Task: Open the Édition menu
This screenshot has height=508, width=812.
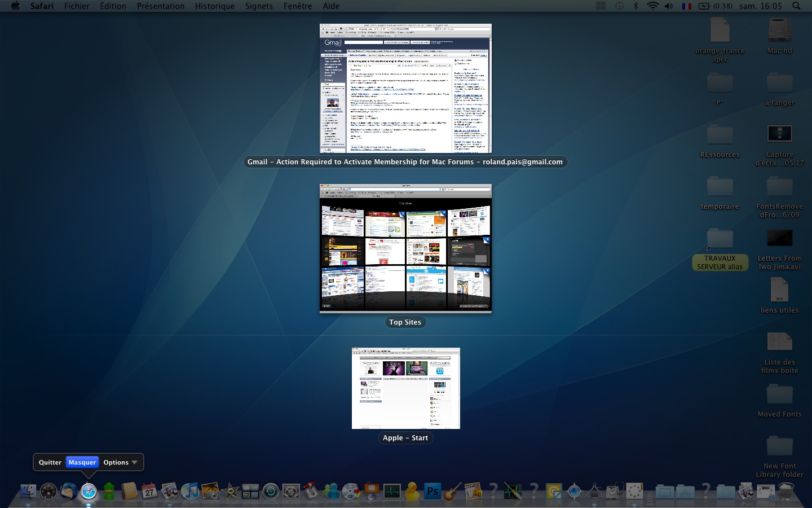Action: coord(113,6)
